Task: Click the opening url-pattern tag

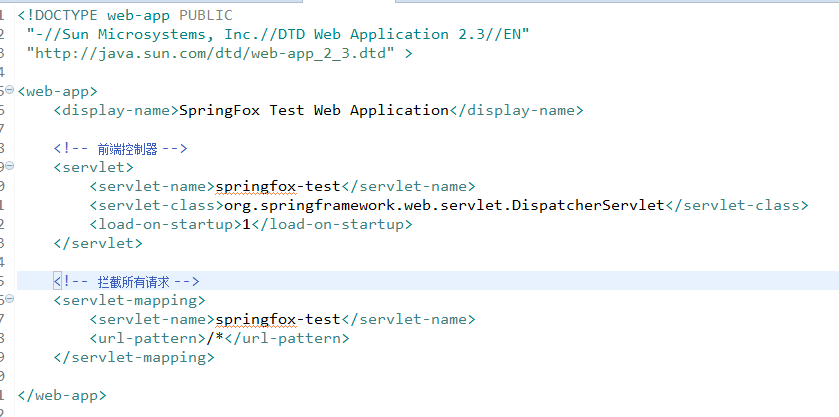Action: point(152,338)
